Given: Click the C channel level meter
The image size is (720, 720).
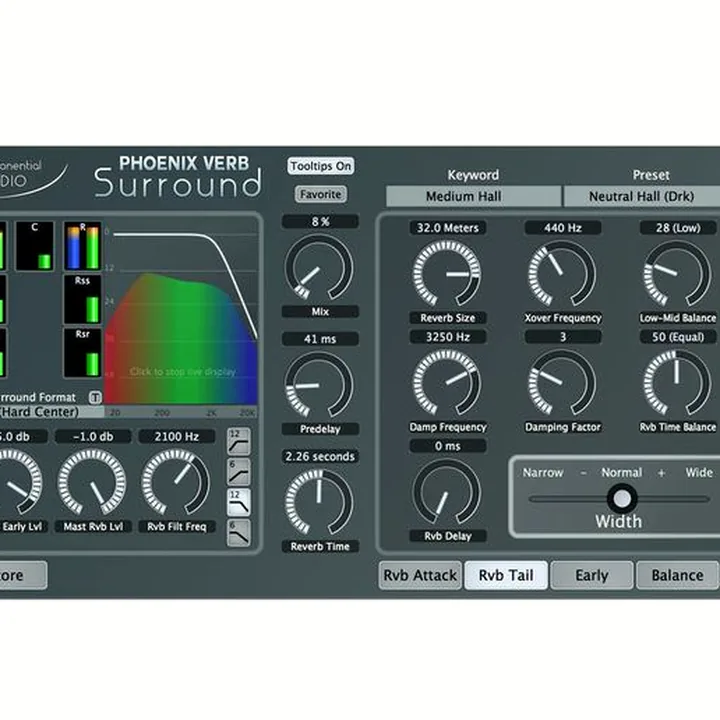Looking at the screenshot, I should pyautogui.click(x=35, y=246).
